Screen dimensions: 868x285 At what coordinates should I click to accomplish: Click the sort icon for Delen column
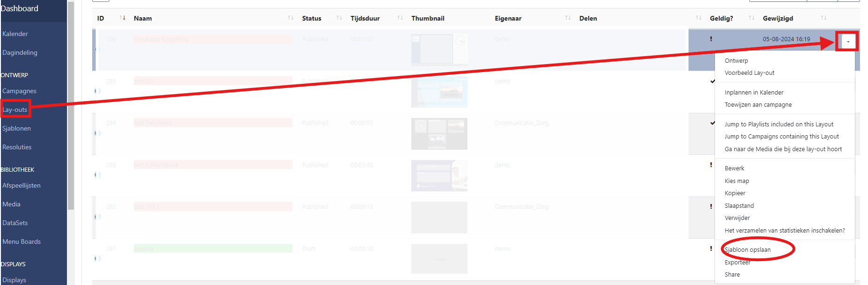(x=698, y=18)
